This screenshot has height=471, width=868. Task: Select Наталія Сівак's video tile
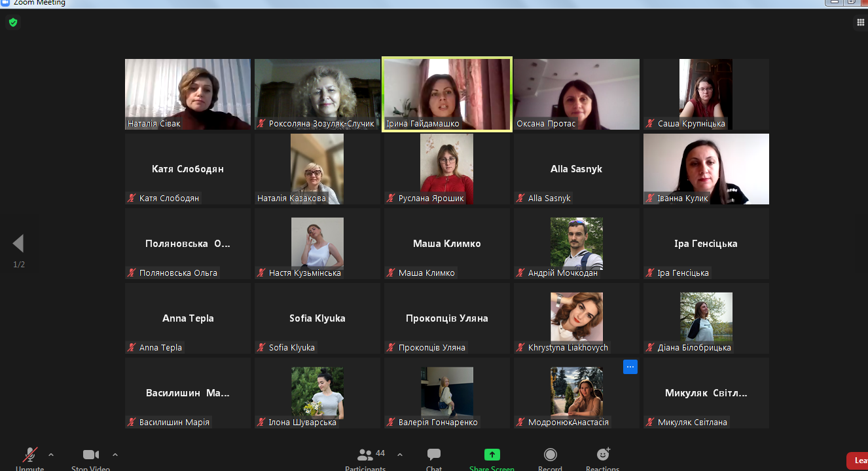[x=188, y=94]
